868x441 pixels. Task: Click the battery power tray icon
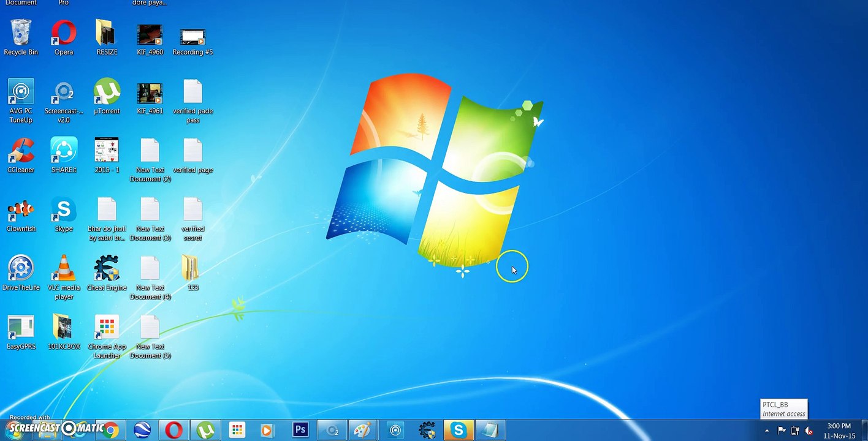click(x=795, y=431)
